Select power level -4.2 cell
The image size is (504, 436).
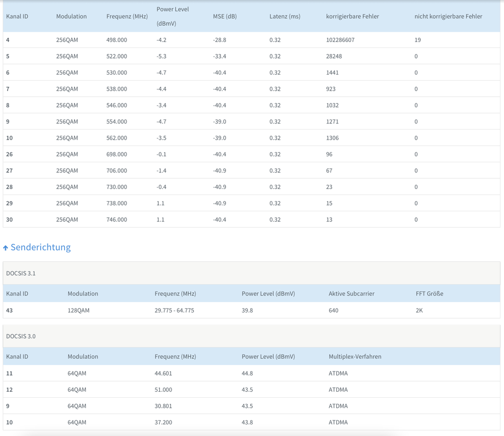click(x=161, y=40)
